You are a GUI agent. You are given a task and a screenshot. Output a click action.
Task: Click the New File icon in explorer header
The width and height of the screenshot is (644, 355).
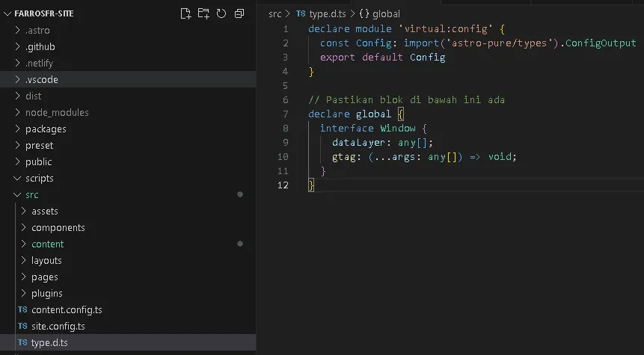(x=185, y=13)
